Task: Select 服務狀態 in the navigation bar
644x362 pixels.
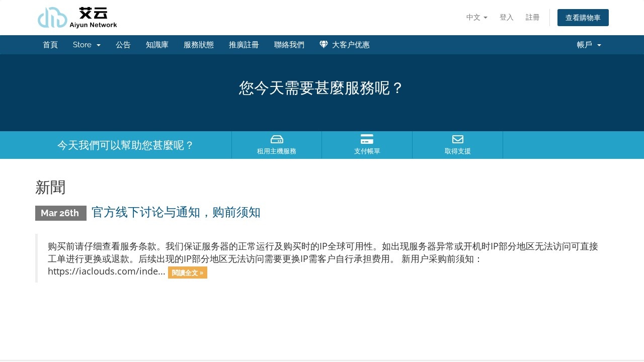Action: (199, 45)
